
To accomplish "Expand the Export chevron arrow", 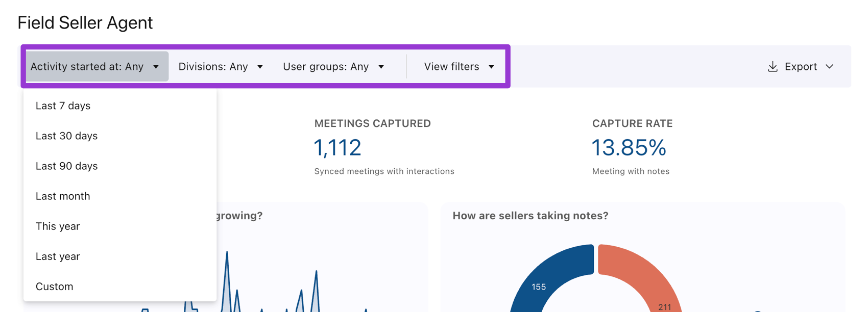I will [x=830, y=67].
